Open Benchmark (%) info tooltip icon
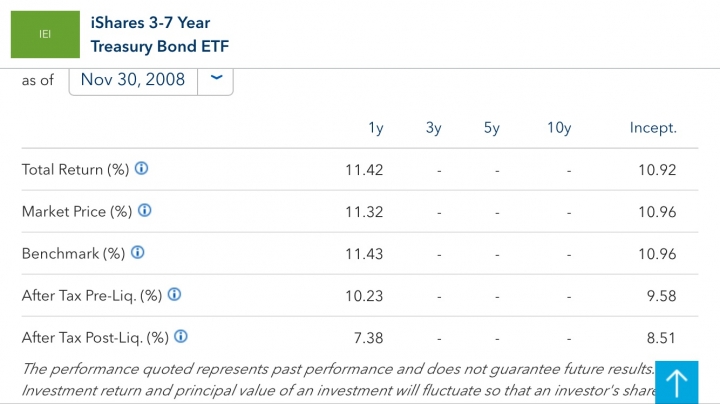 click(138, 252)
